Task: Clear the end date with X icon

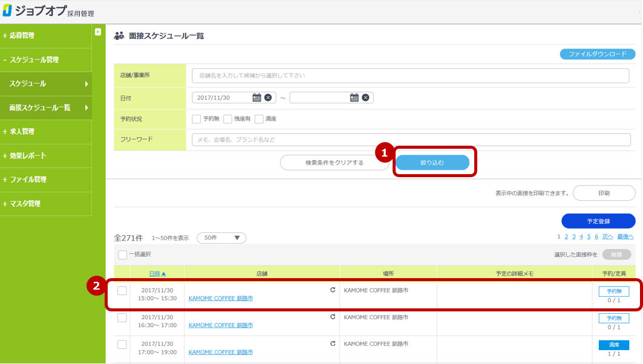Action: tap(365, 97)
